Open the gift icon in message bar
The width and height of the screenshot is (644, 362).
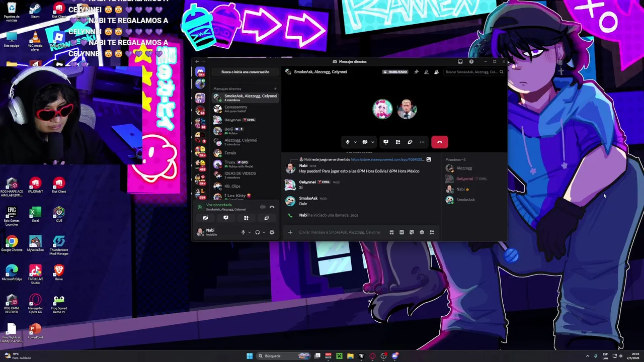[x=391, y=232]
